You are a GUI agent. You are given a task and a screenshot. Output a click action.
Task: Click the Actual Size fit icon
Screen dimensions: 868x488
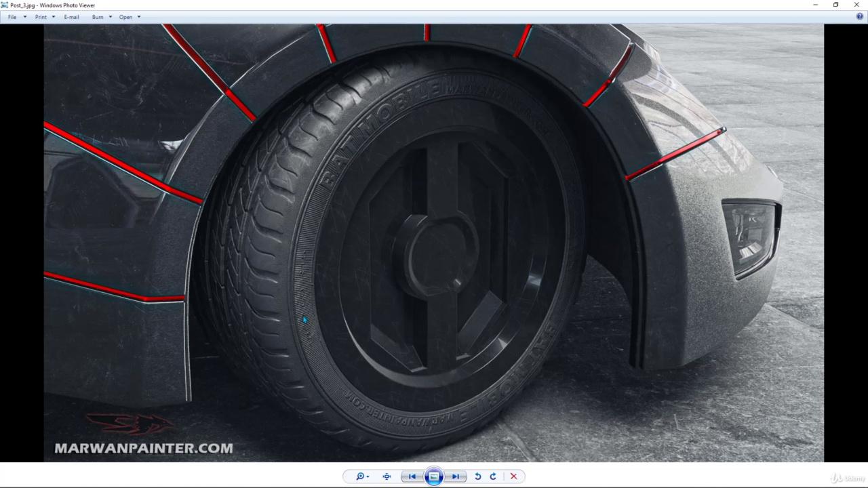(387, 476)
